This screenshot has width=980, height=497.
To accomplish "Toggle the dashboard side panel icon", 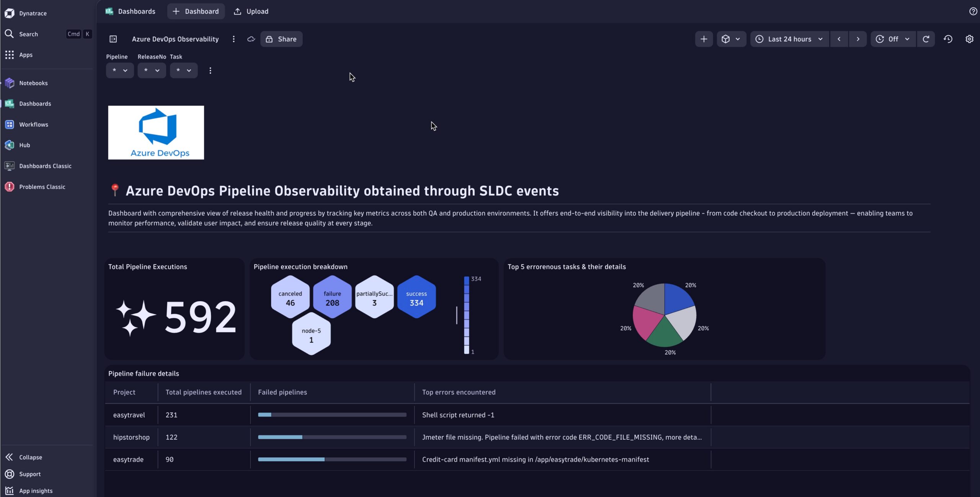I will click(x=113, y=39).
